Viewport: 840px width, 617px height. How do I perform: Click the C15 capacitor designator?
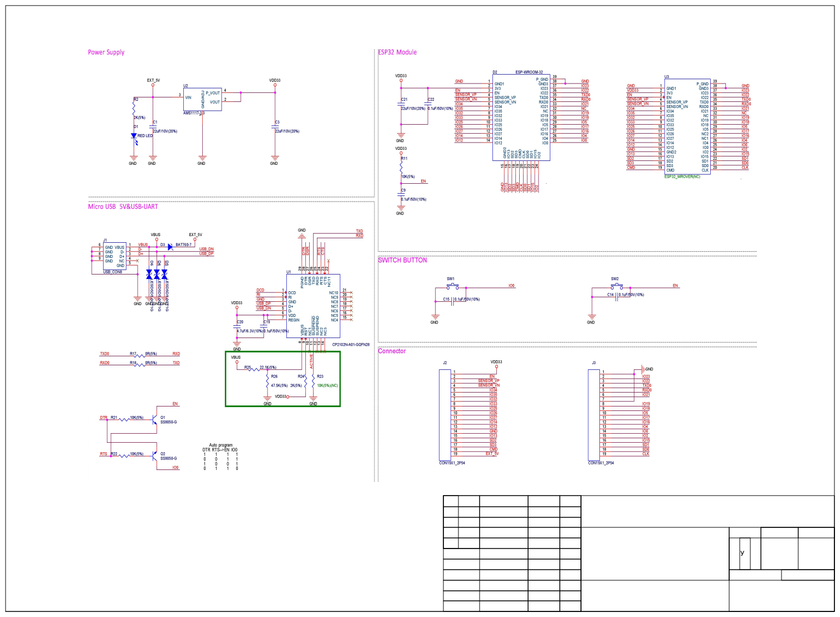coord(446,299)
